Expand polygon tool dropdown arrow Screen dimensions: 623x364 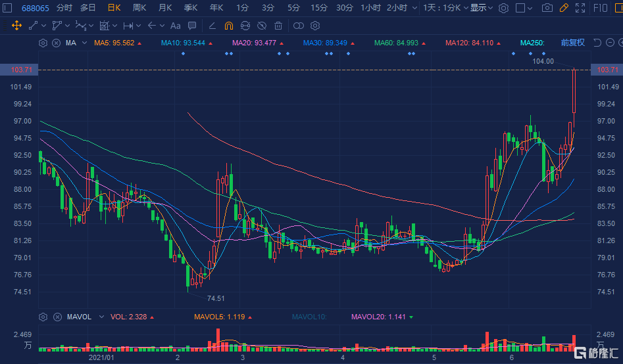(x=68, y=26)
